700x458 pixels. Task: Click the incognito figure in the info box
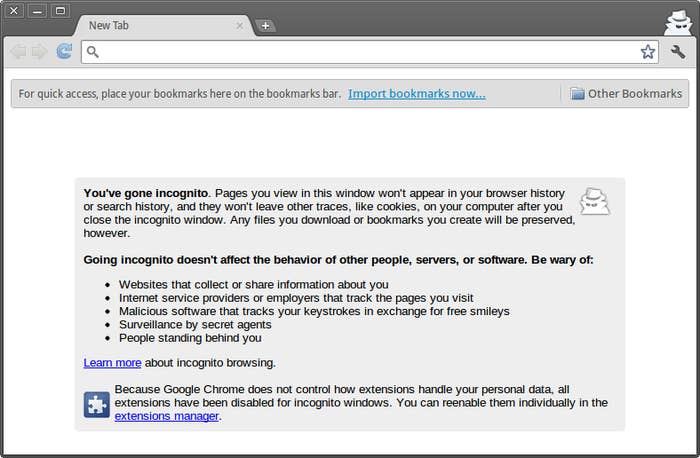pyautogui.click(x=595, y=201)
